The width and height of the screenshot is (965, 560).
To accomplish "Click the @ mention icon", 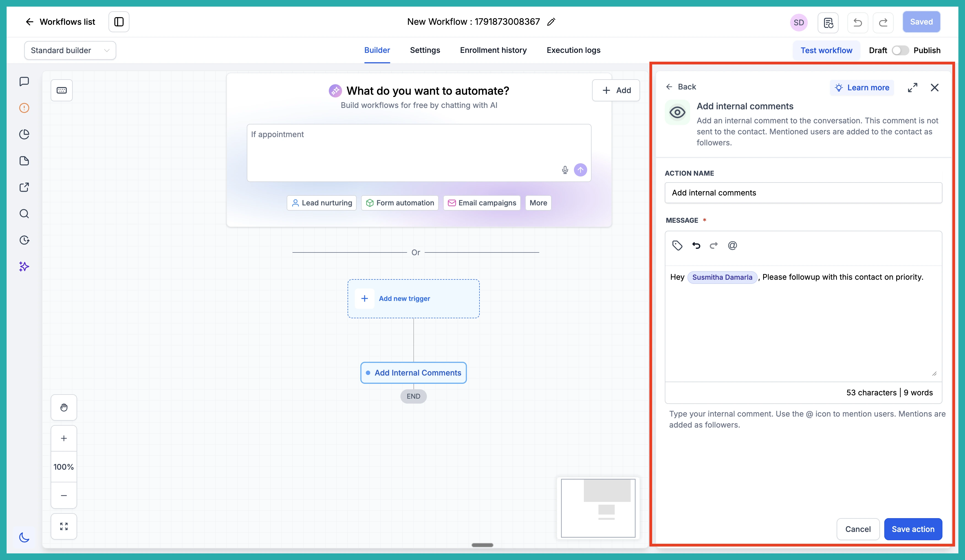I will click(x=732, y=245).
